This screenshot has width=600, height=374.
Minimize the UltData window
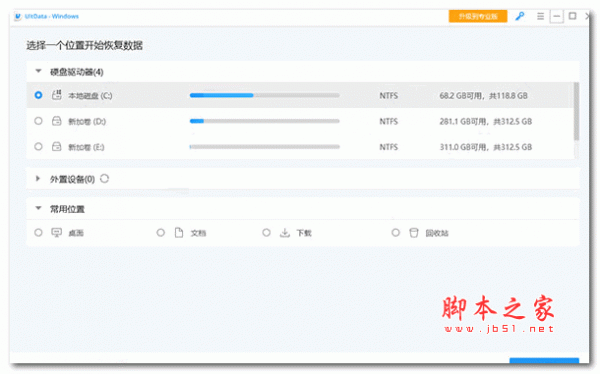click(556, 16)
